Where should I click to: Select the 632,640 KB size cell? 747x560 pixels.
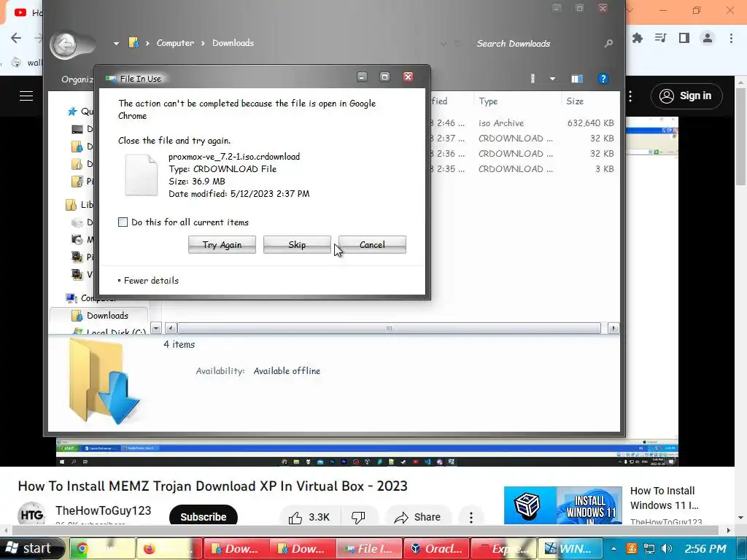tap(590, 122)
